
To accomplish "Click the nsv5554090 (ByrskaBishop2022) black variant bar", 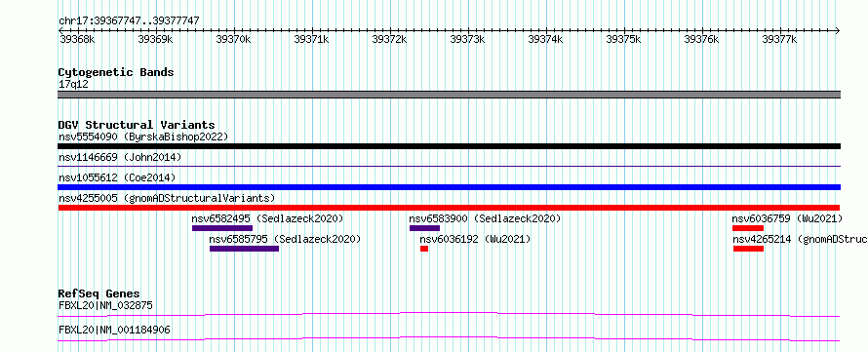I will tap(449, 146).
